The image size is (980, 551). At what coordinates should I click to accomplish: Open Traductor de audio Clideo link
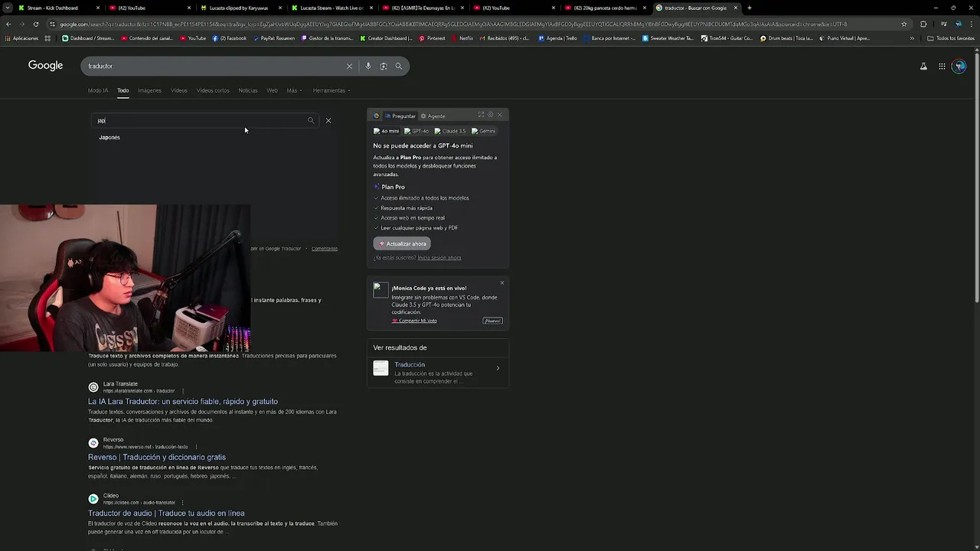[166, 514]
